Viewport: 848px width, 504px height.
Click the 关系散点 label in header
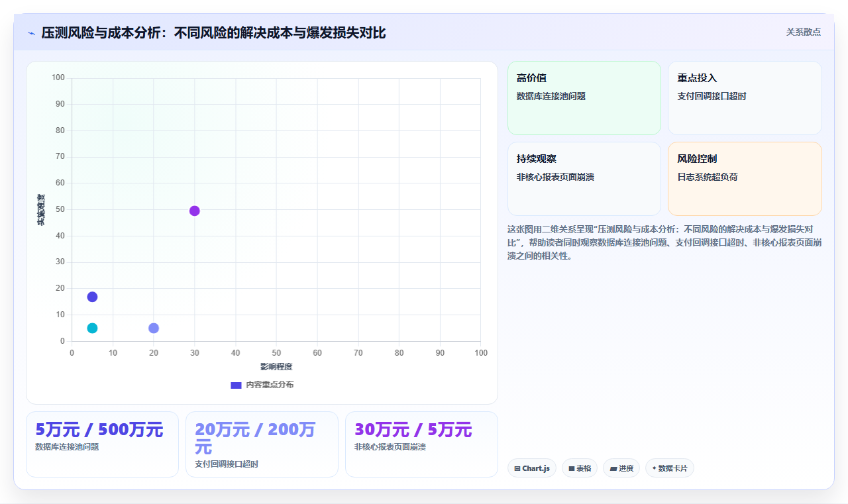pyautogui.click(x=803, y=32)
